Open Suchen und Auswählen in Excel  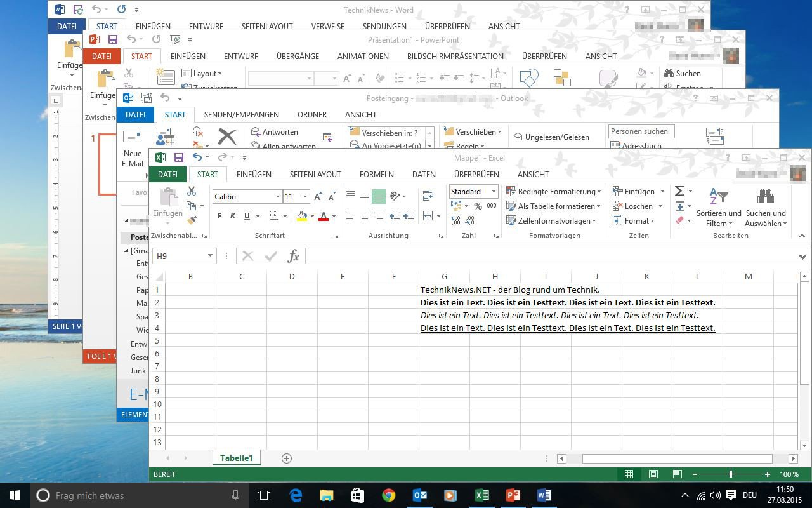point(766,207)
